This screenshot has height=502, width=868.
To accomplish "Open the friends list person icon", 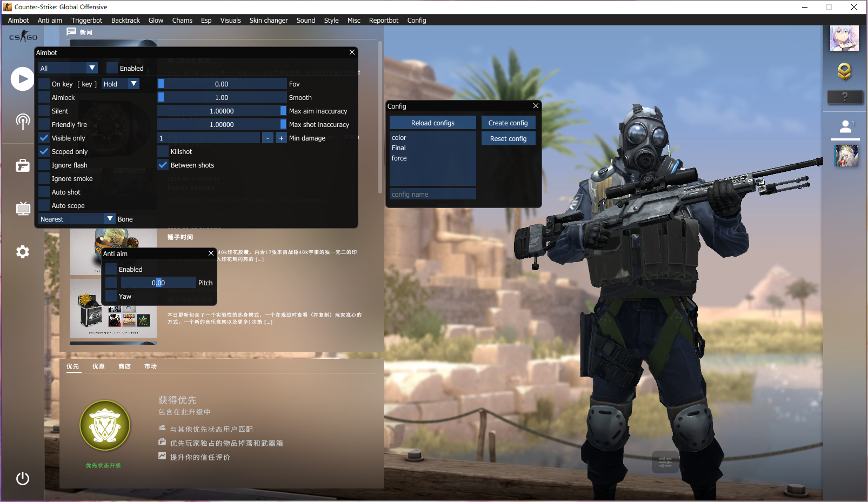I will (x=846, y=126).
